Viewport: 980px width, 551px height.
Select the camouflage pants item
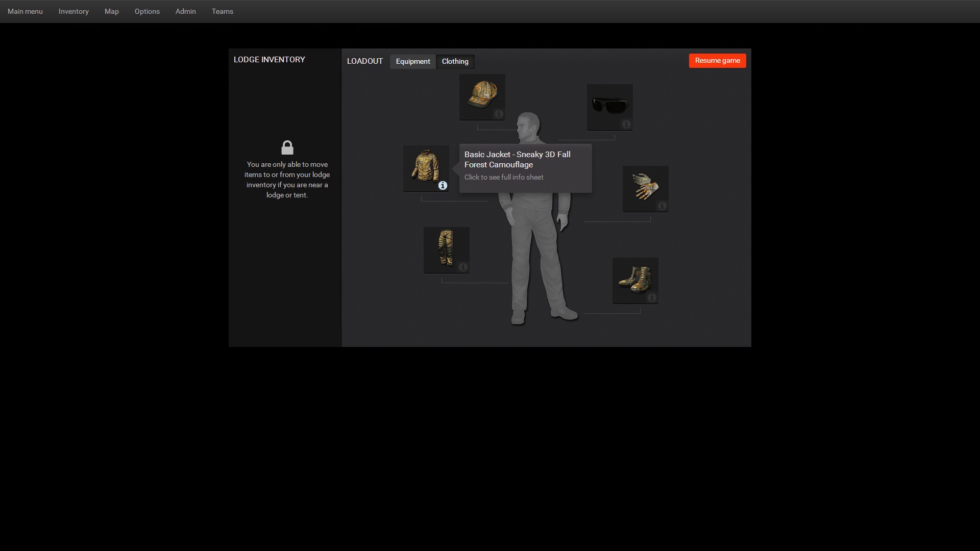pos(446,250)
